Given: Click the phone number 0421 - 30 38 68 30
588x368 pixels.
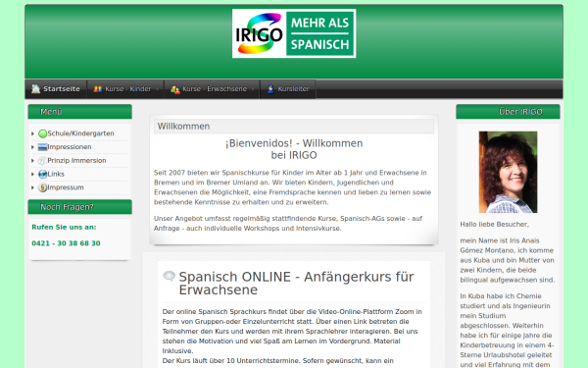Looking at the screenshot, I should (x=66, y=243).
